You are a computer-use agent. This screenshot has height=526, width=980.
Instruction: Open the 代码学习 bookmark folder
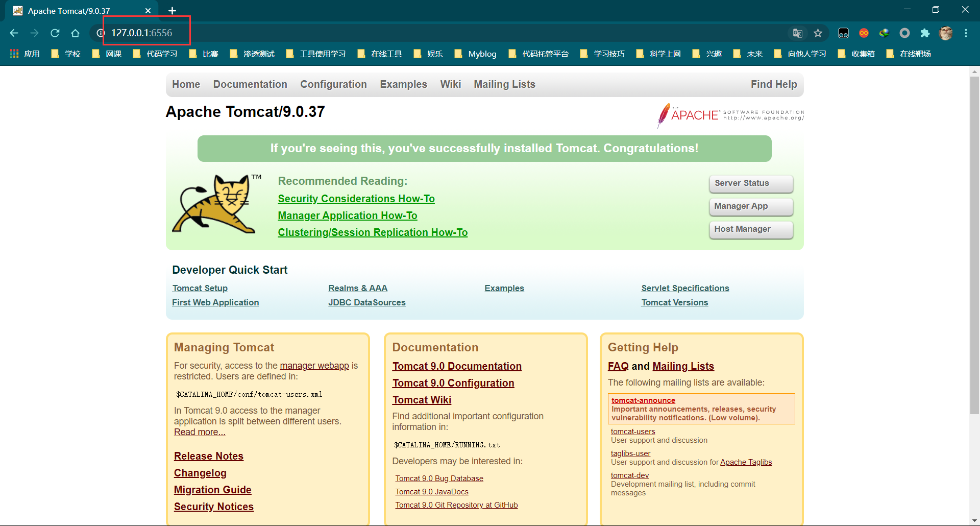[x=155, y=54]
